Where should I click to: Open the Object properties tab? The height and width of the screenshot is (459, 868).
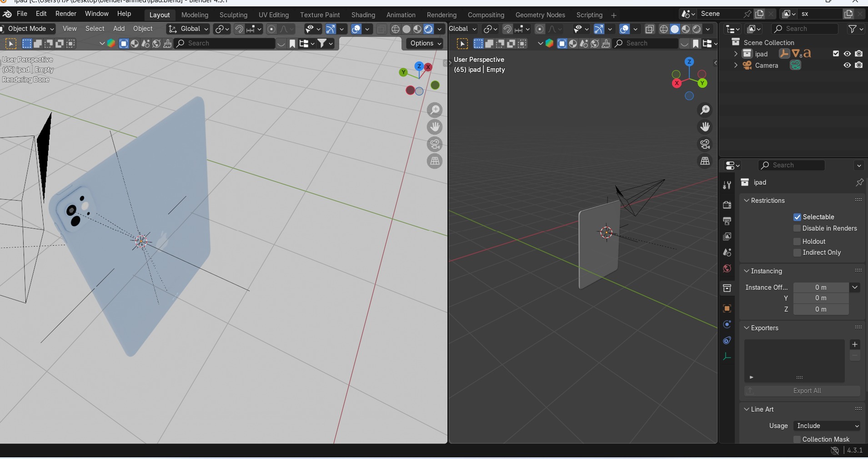click(x=727, y=308)
